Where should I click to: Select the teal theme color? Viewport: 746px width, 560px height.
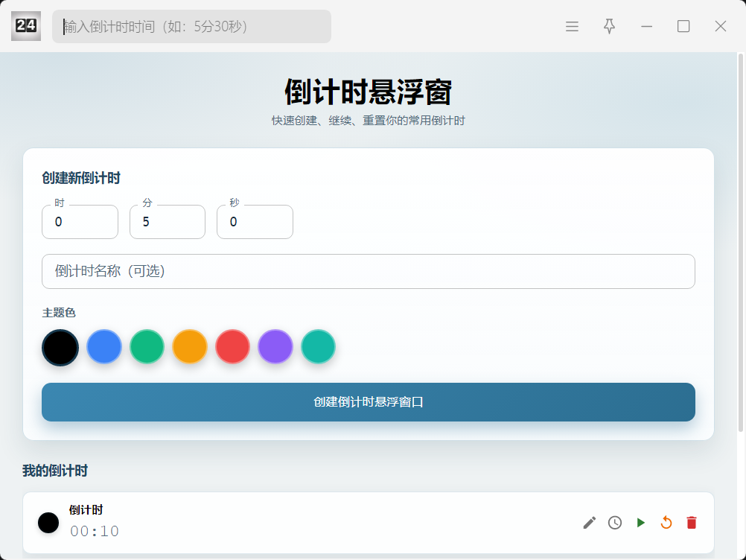pos(318,347)
